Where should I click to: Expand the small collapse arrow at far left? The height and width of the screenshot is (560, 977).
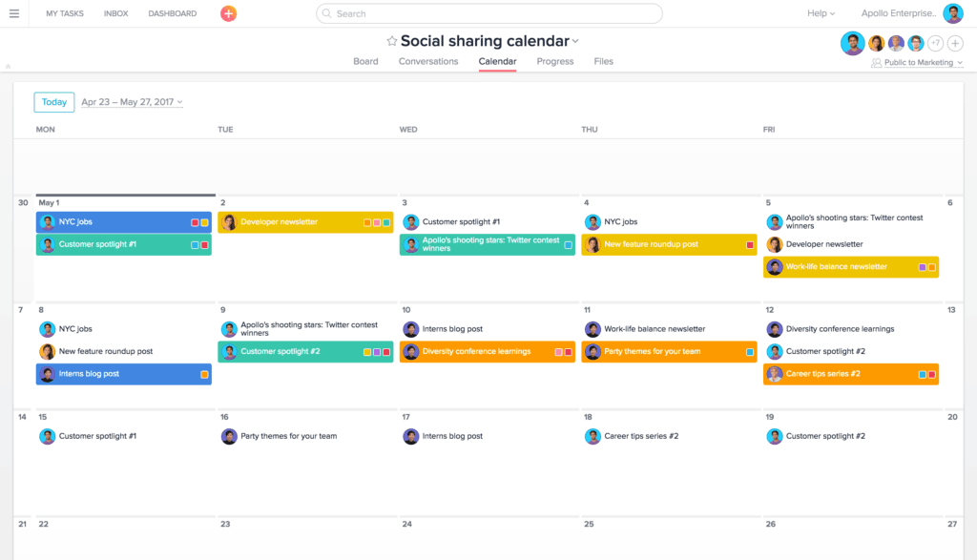[8, 66]
